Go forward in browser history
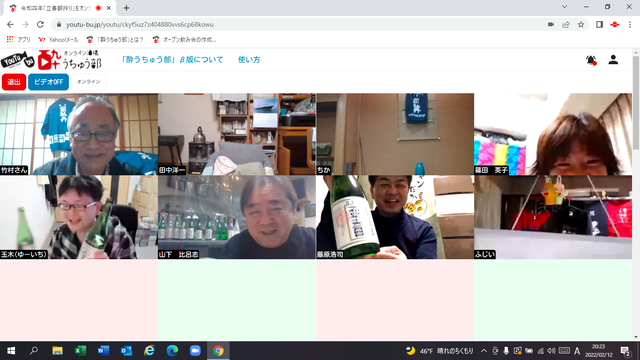 coord(25,24)
